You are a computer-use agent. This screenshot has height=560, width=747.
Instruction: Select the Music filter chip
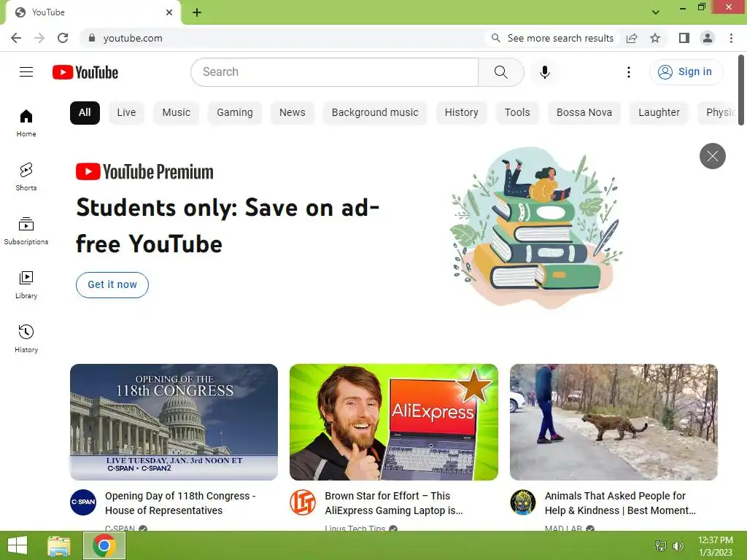click(x=177, y=113)
